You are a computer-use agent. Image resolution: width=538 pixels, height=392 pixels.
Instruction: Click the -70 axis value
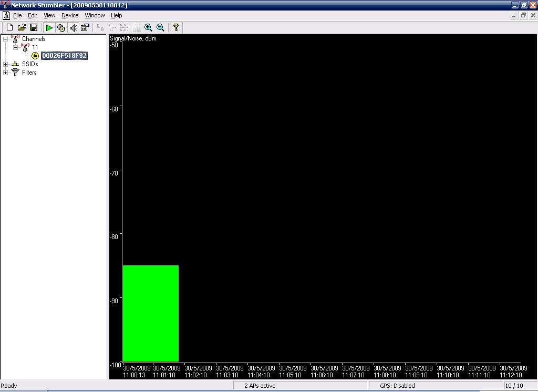(114, 173)
